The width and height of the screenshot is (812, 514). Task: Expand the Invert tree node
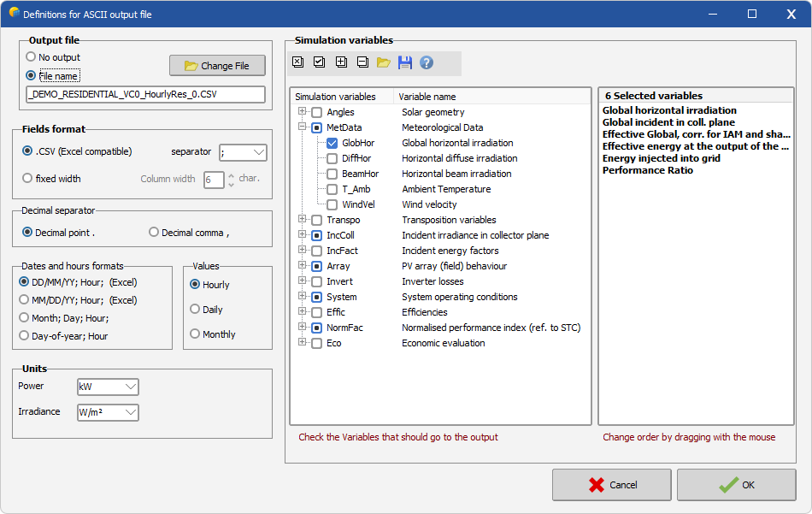[x=302, y=281]
